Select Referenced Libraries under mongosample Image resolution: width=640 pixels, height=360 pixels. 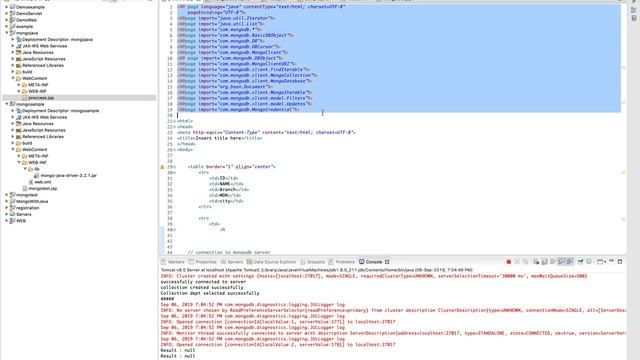pos(43,137)
